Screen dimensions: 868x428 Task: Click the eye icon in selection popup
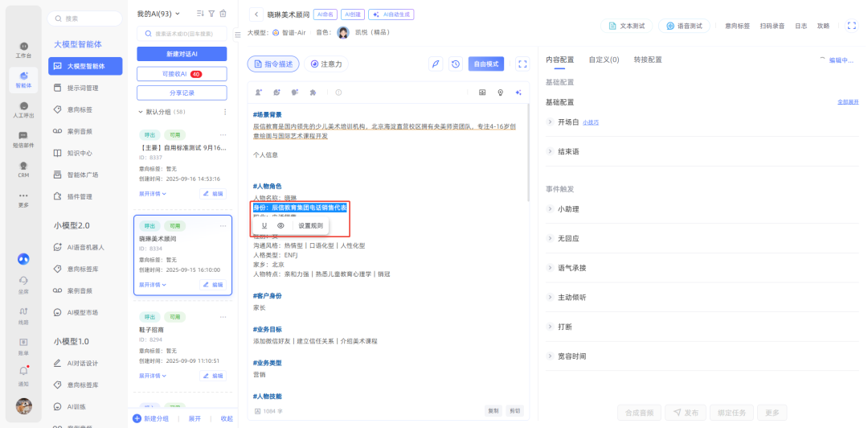tap(280, 225)
